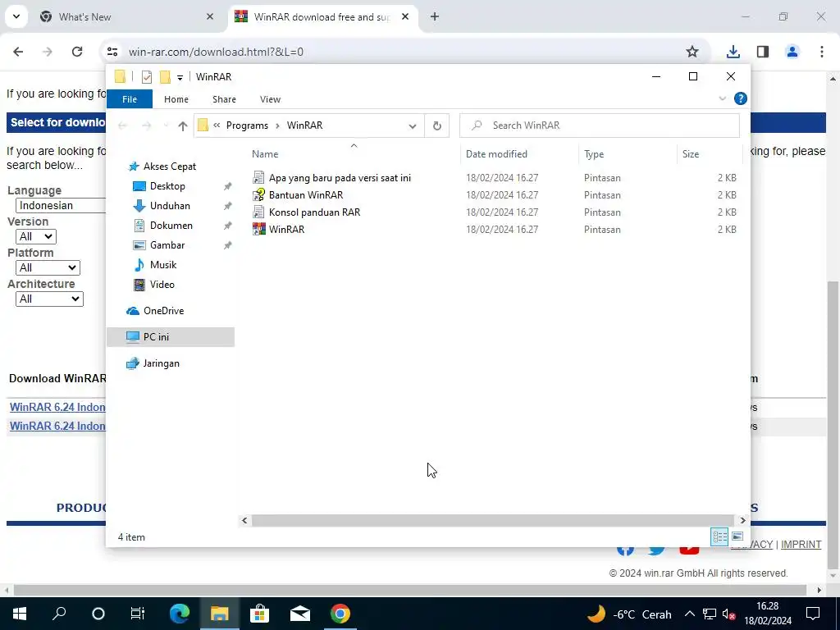Open Version dropdown on webpage

[x=36, y=236]
